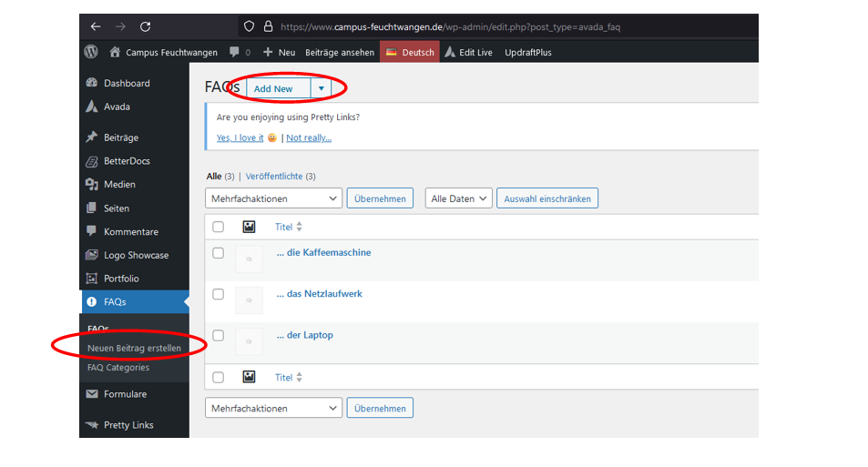Toggle the select-all checkbox in table footer
The height and width of the screenshot is (467, 868).
pos(218,378)
